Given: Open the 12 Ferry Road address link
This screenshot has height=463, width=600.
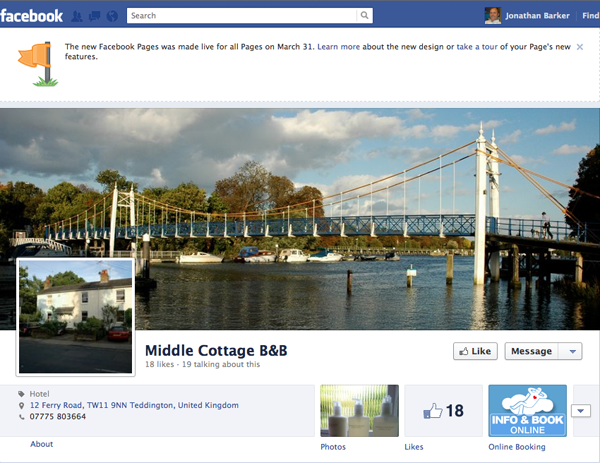Looking at the screenshot, I should coord(134,405).
